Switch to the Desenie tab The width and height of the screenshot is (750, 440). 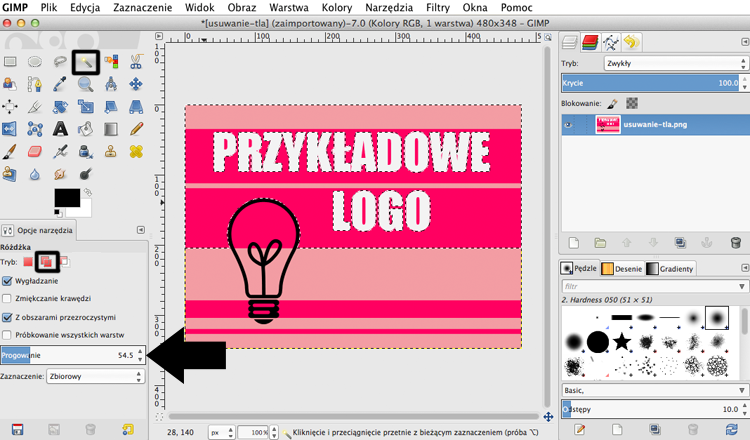622,269
